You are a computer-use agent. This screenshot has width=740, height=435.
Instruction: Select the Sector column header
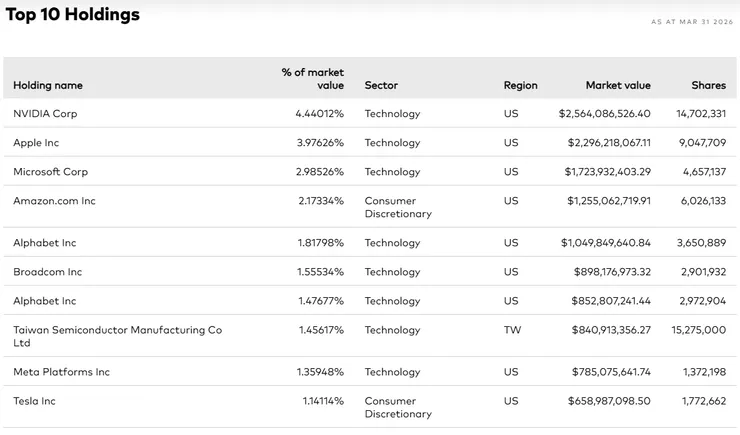tap(381, 85)
